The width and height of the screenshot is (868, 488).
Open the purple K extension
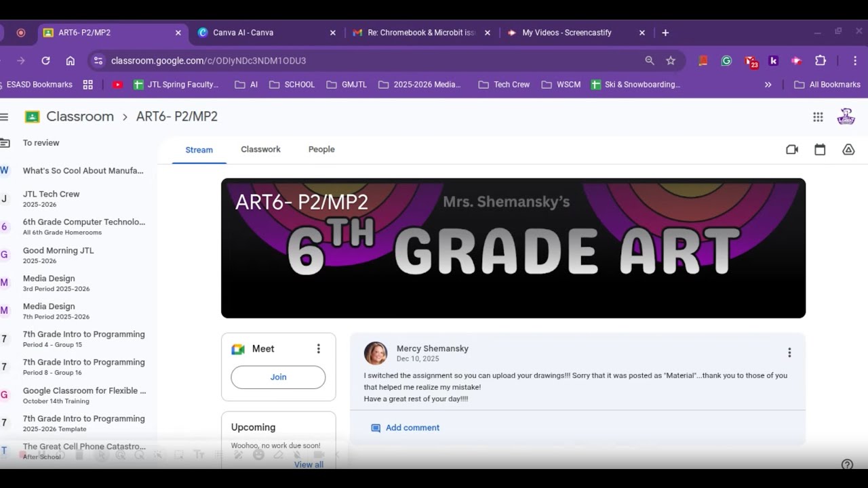coord(773,60)
